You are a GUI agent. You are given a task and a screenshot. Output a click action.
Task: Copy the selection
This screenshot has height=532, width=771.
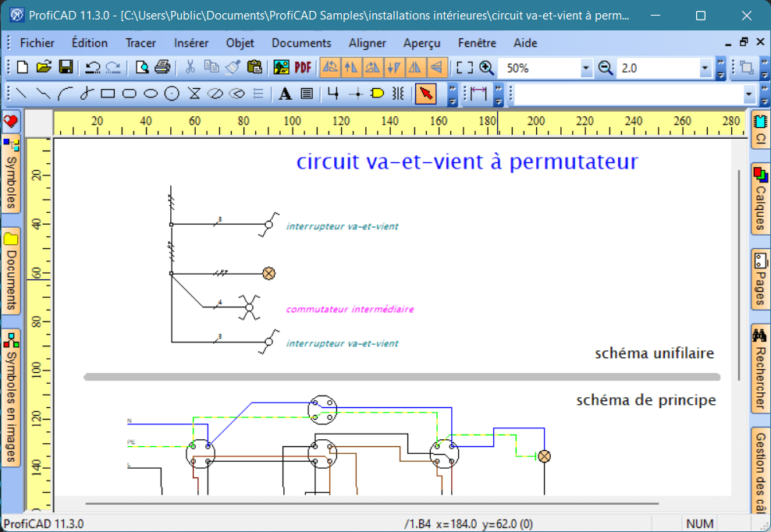pos(211,67)
